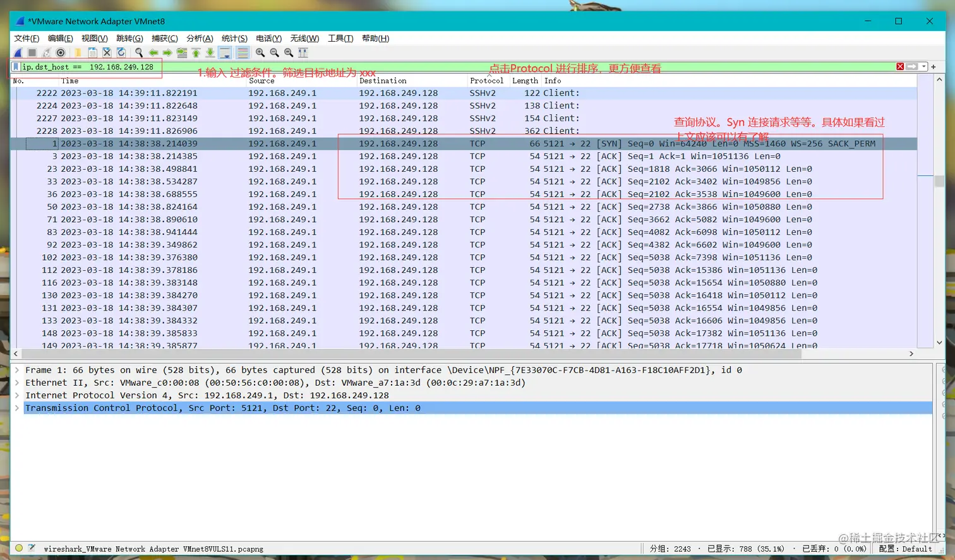Start capturing packets with shark fin icon
This screenshot has width=955, height=560.
point(18,53)
